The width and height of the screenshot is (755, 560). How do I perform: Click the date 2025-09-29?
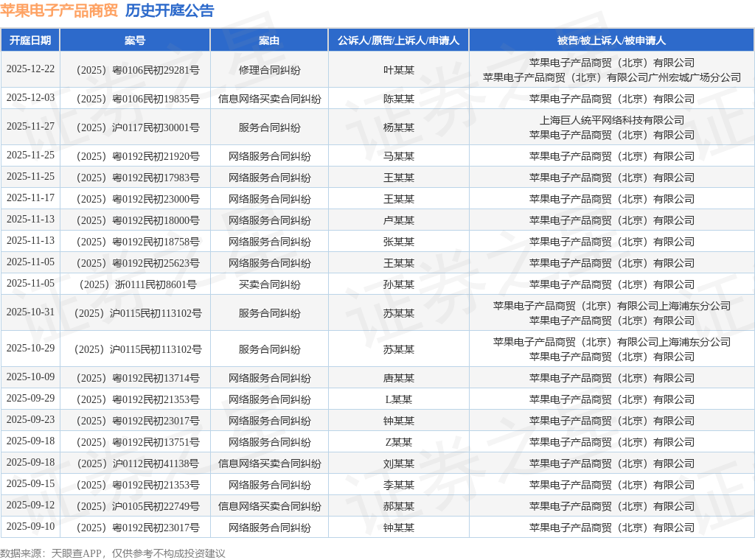click(30, 399)
